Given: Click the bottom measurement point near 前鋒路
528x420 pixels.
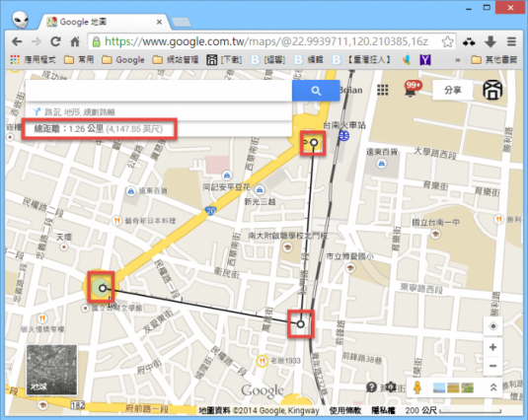Looking at the screenshot, I should tap(300, 324).
